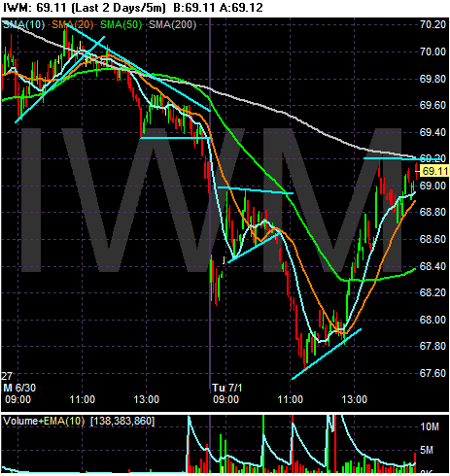
Task: Click the SMA(200) legend label
Action: [173, 24]
